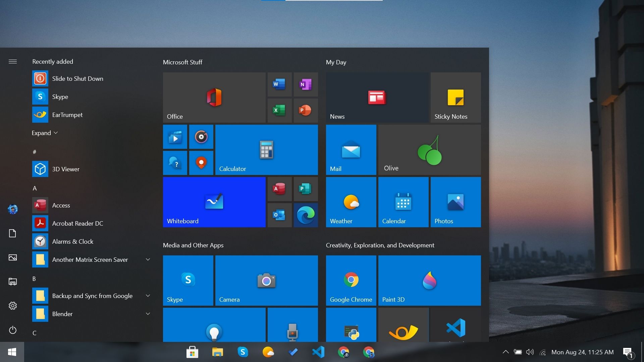
Task: Expand the Another Matrix Screen Saver folder
Action: pos(148,259)
